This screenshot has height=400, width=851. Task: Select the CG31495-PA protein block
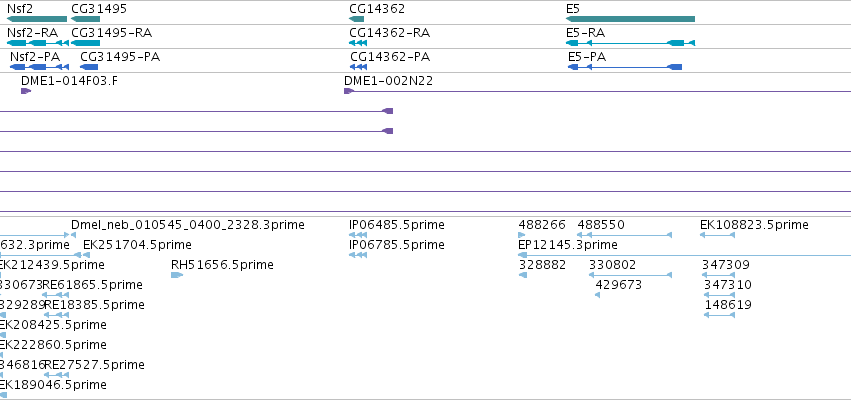tap(89, 67)
